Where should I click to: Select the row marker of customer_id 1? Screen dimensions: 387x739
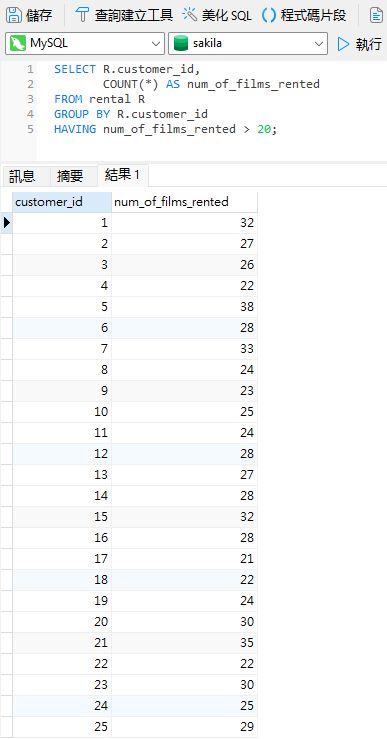[x=7, y=223]
